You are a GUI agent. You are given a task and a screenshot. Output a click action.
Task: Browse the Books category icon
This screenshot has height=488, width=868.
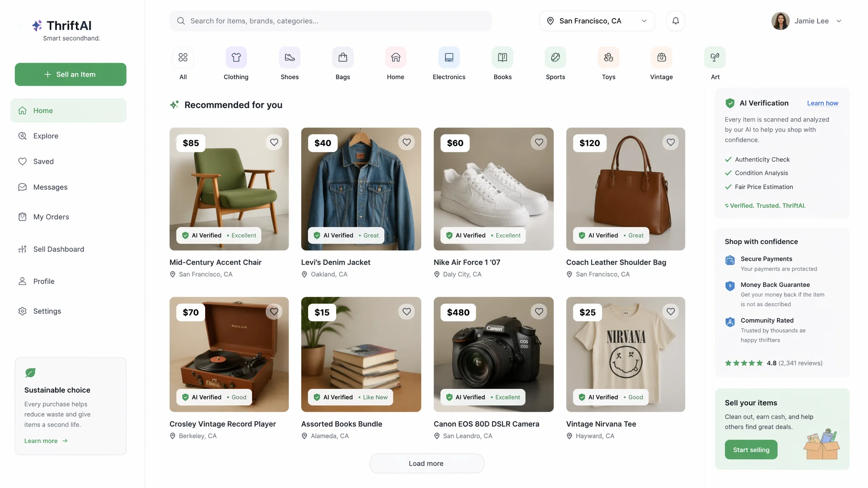point(503,57)
